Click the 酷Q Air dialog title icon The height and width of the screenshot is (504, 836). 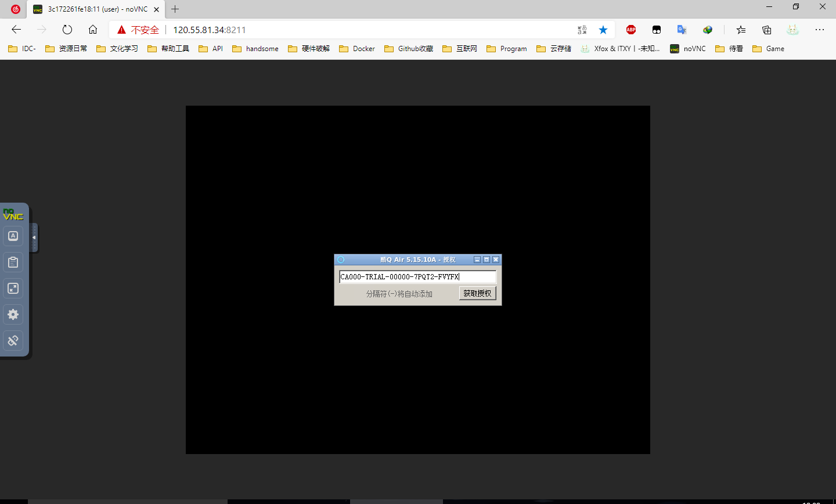click(341, 260)
